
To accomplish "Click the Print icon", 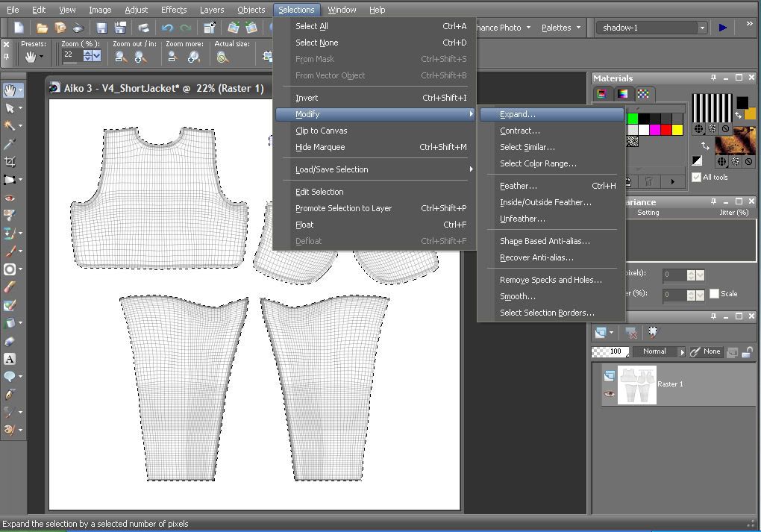I will 143,28.
